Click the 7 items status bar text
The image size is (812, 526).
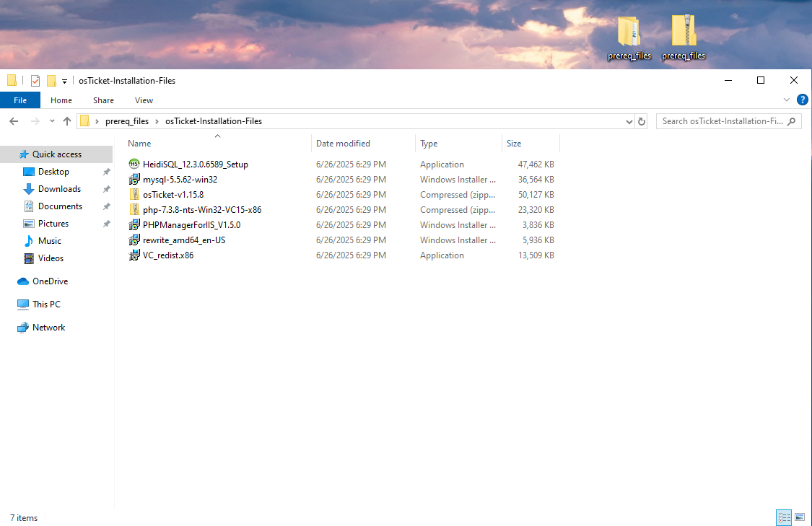click(24, 518)
